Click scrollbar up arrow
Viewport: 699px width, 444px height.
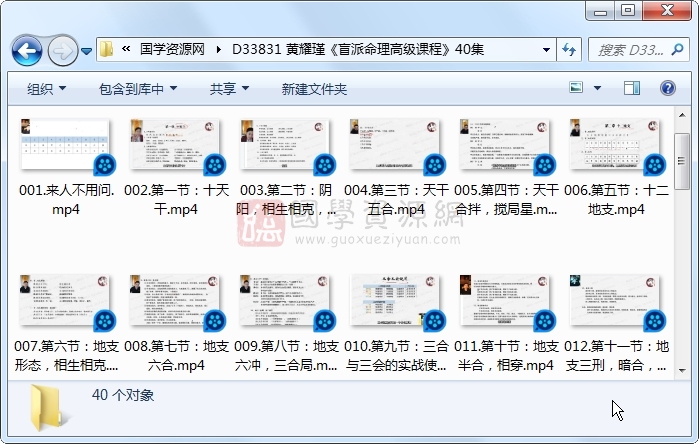point(682,115)
